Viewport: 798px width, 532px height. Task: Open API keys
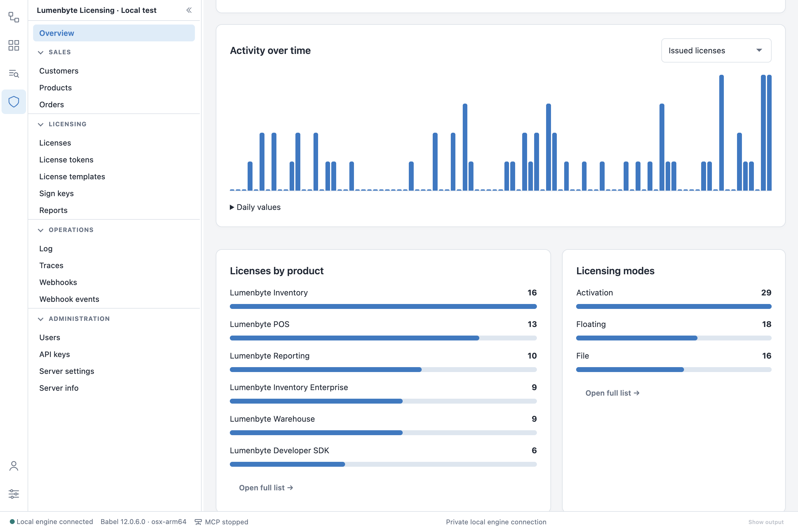pos(55,354)
